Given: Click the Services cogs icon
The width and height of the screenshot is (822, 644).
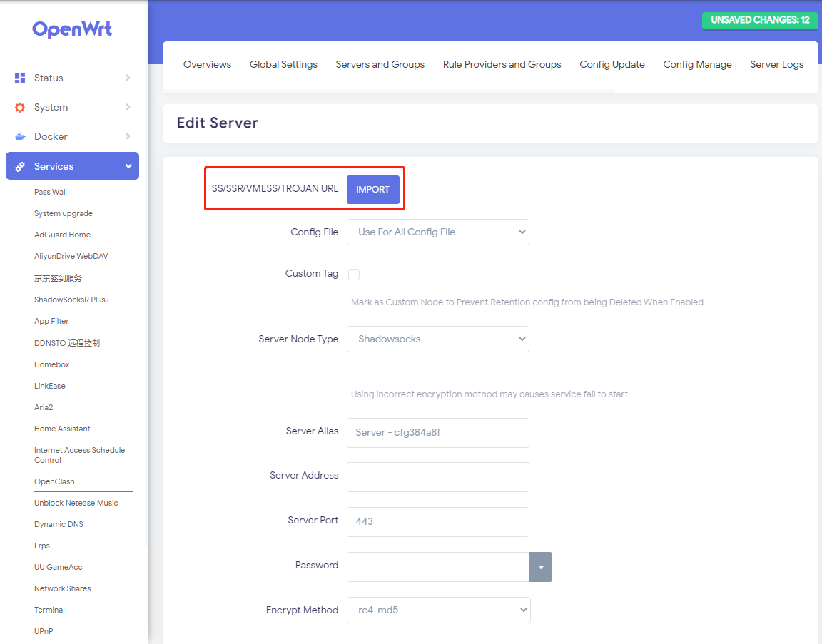Looking at the screenshot, I should (x=20, y=167).
